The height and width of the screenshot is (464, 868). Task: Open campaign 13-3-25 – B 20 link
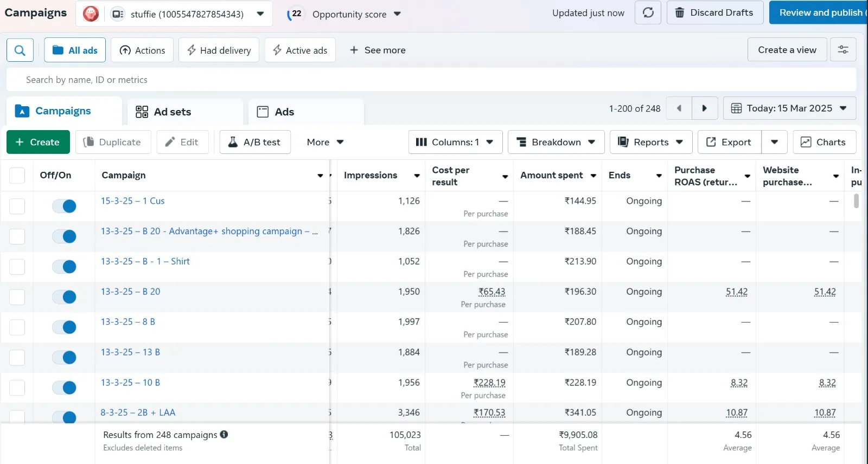tap(130, 292)
